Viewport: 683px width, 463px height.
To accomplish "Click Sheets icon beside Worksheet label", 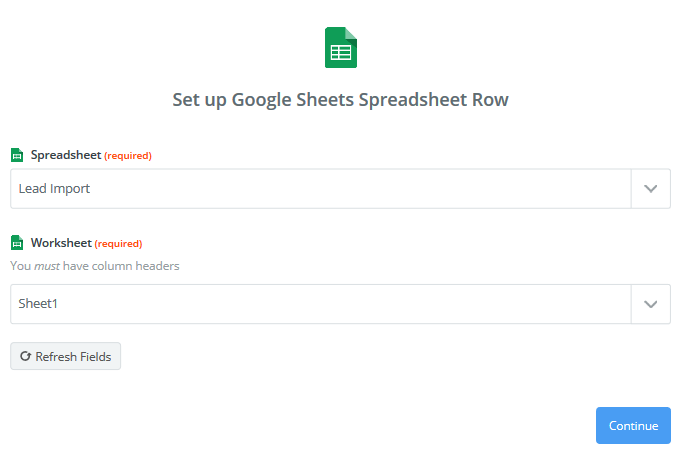I will [x=17, y=243].
